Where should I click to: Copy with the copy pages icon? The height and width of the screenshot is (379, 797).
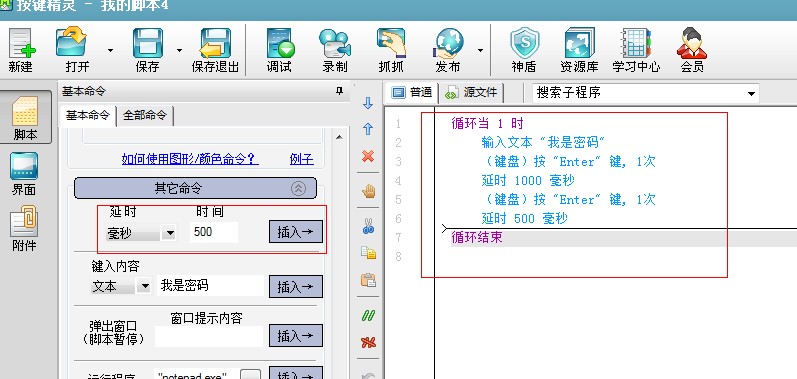click(368, 252)
